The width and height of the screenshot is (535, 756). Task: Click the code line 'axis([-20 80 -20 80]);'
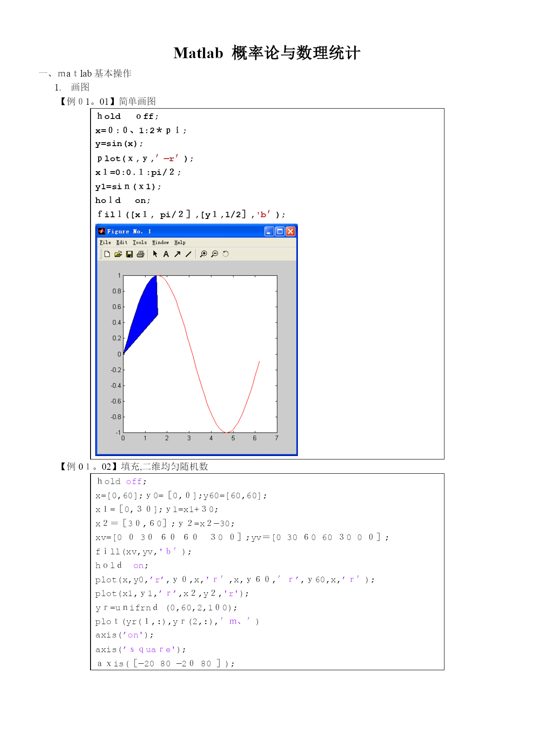166,664
